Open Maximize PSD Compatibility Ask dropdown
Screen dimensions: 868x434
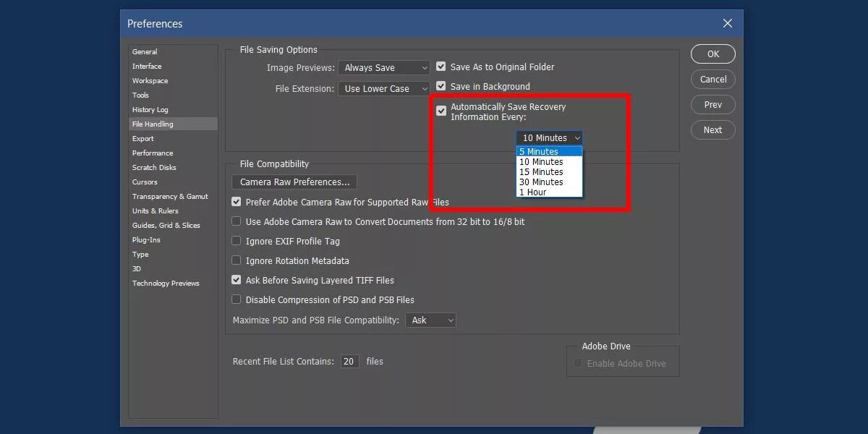(x=431, y=320)
